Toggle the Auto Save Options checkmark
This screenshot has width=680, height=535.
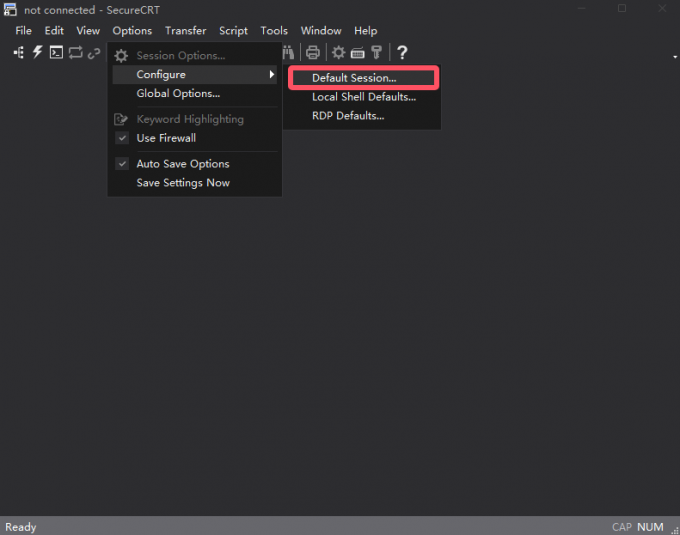pyautogui.click(x=122, y=164)
